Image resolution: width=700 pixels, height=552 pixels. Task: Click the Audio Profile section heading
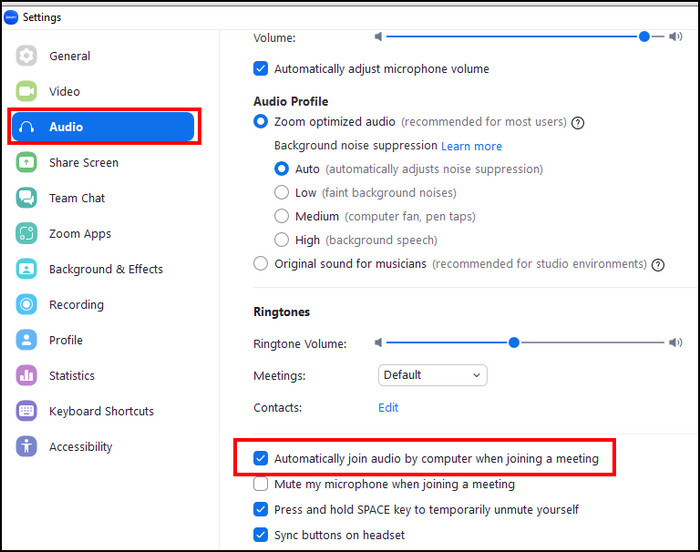pos(291,101)
